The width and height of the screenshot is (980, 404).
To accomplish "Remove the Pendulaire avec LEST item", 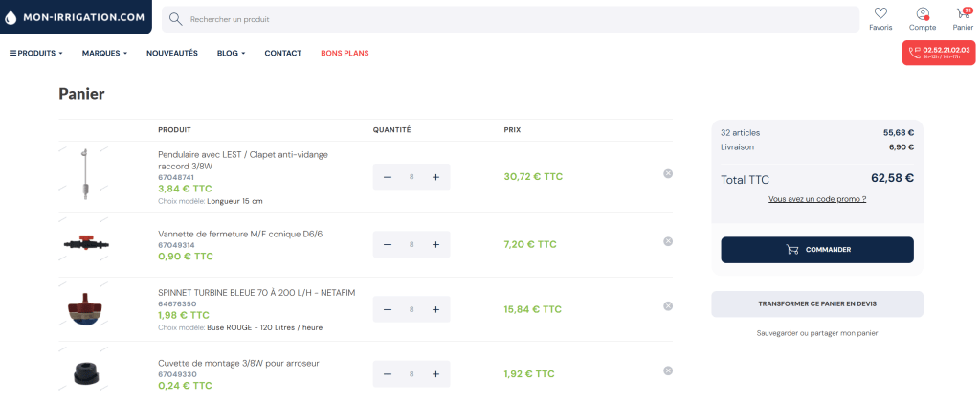I will [x=668, y=173].
